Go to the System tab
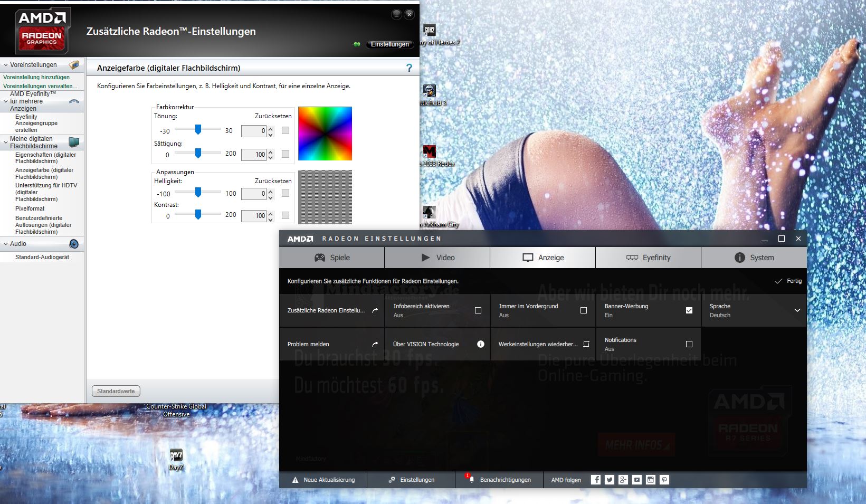866x504 pixels. tap(754, 258)
